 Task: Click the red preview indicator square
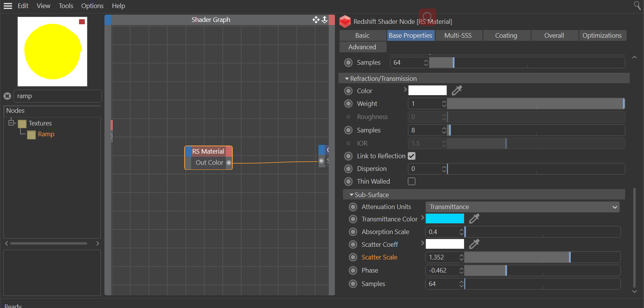(82, 22)
